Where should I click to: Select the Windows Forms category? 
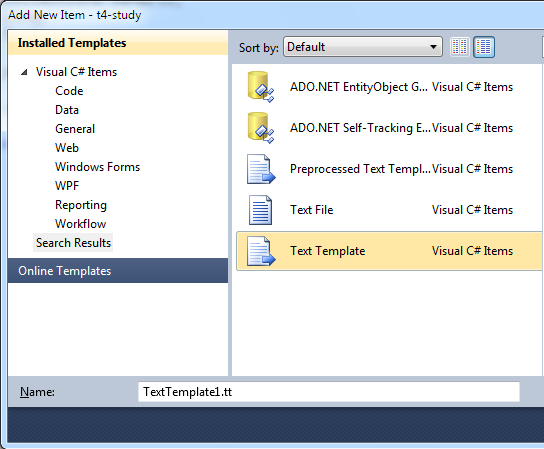pos(97,167)
